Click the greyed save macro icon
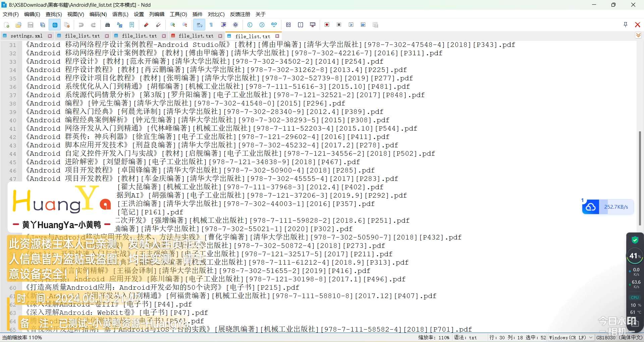The image size is (644, 342). point(375,25)
